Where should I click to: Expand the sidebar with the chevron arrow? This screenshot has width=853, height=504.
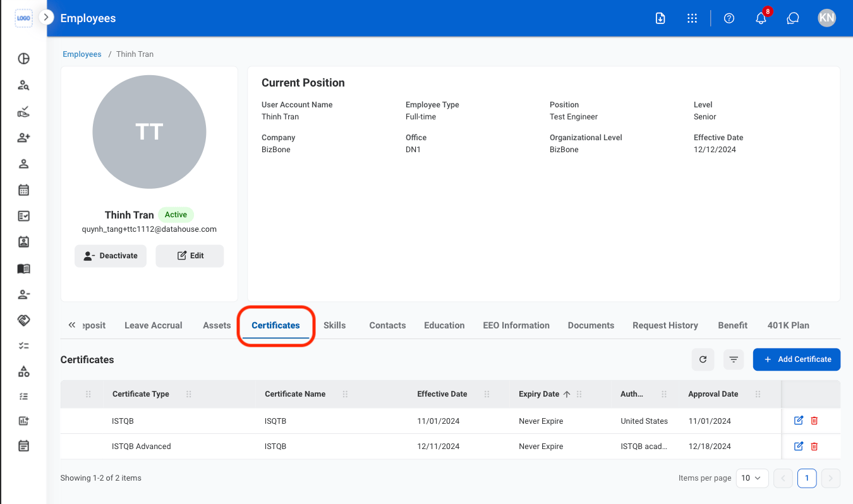(46, 18)
